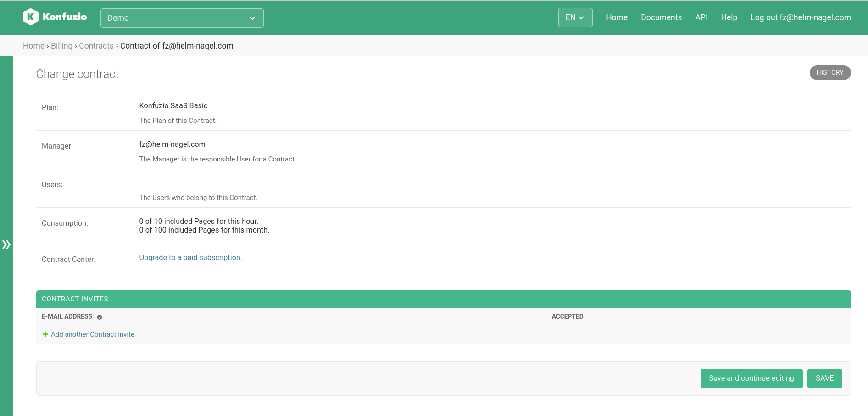Click the Home breadcrumb link
The width and height of the screenshot is (868, 416).
(x=33, y=46)
